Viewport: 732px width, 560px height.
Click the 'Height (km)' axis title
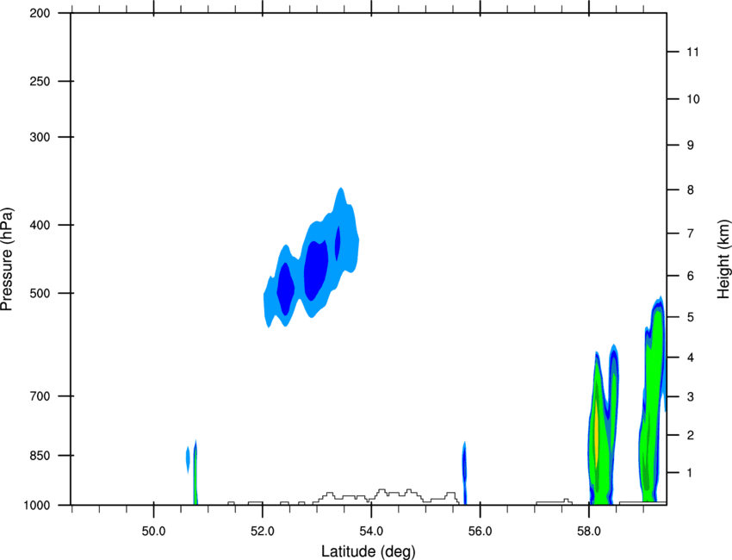(723, 259)
